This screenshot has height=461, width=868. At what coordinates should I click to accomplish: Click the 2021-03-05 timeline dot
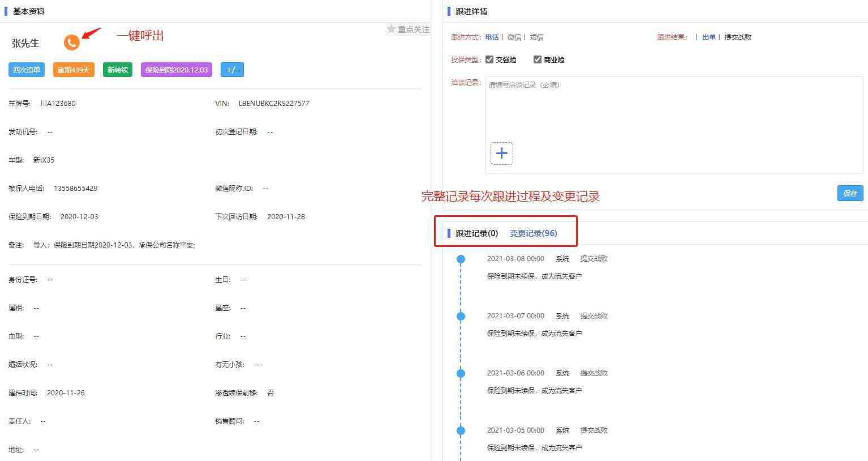(461, 430)
